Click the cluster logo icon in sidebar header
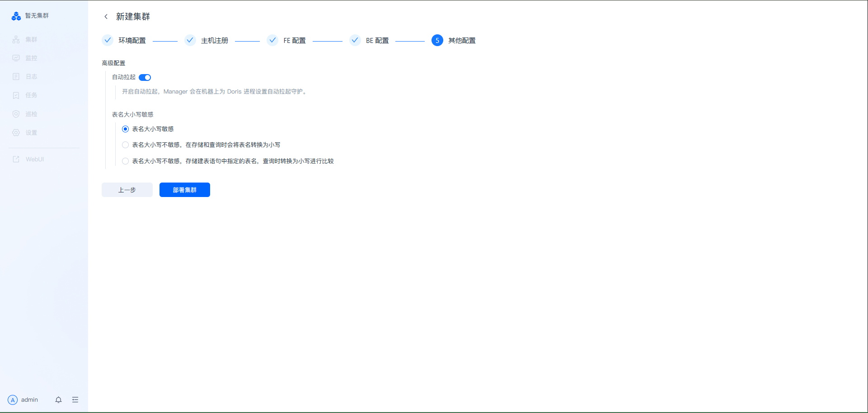The height and width of the screenshot is (413, 868). coord(16,16)
